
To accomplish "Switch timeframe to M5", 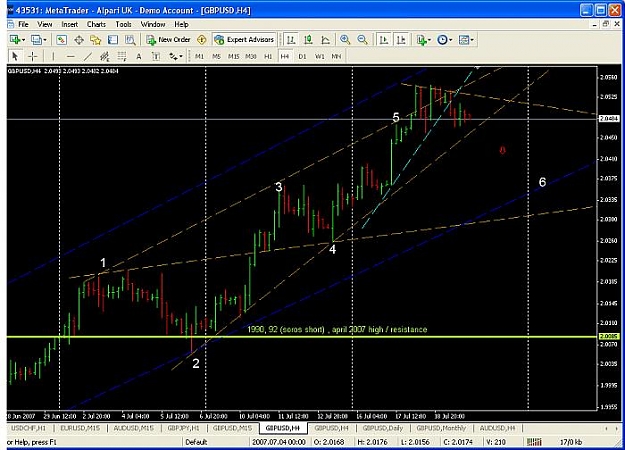I will click(x=216, y=56).
